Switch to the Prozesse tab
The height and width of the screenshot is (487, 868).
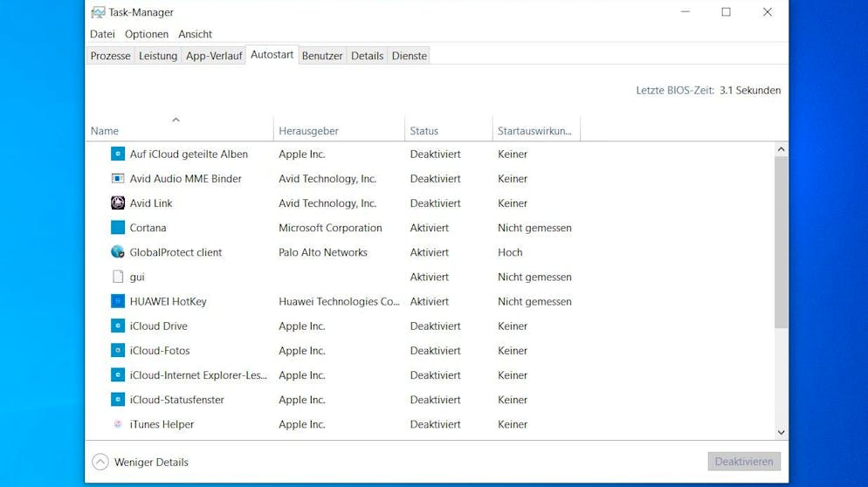[x=111, y=56]
